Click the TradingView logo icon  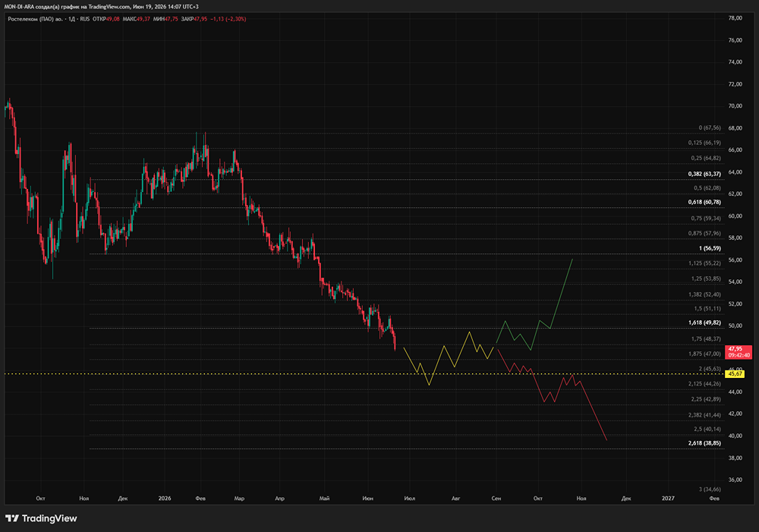click(12, 518)
